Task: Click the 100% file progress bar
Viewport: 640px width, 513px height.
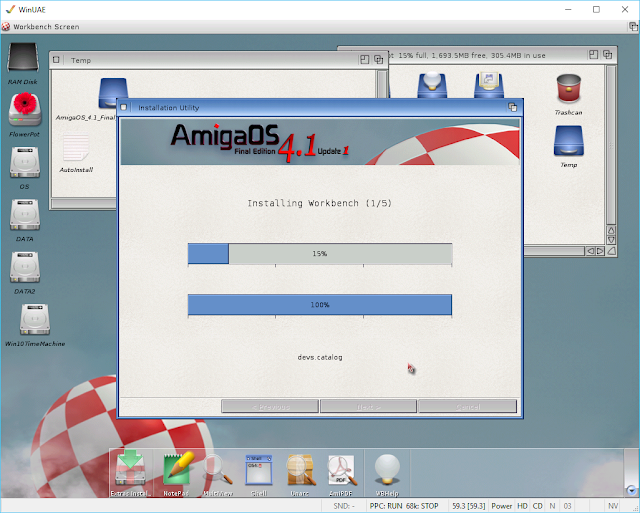Action: click(x=320, y=305)
